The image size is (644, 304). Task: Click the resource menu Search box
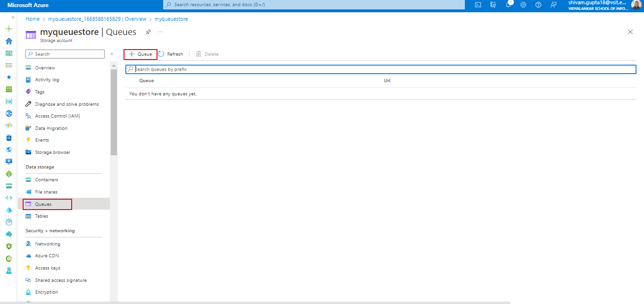pos(65,54)
